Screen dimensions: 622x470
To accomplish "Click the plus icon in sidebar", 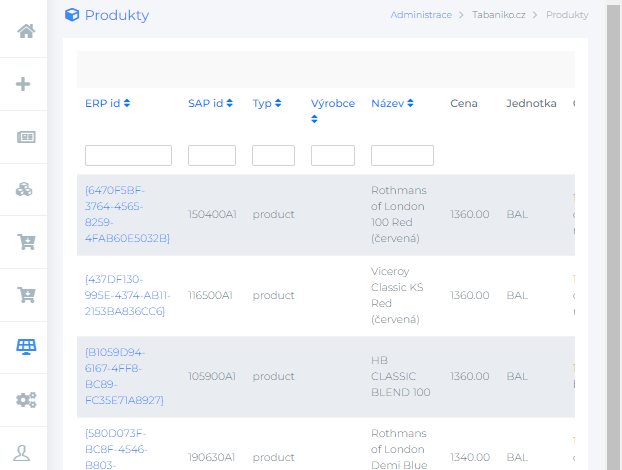I will 26,84.
